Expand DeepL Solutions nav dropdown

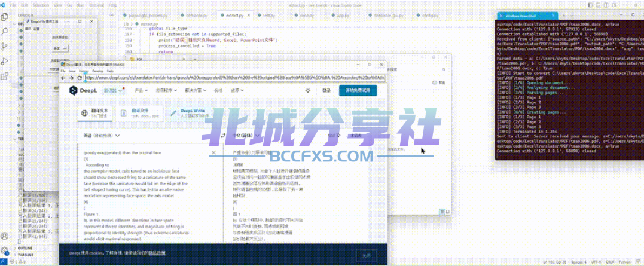[195, 91]
